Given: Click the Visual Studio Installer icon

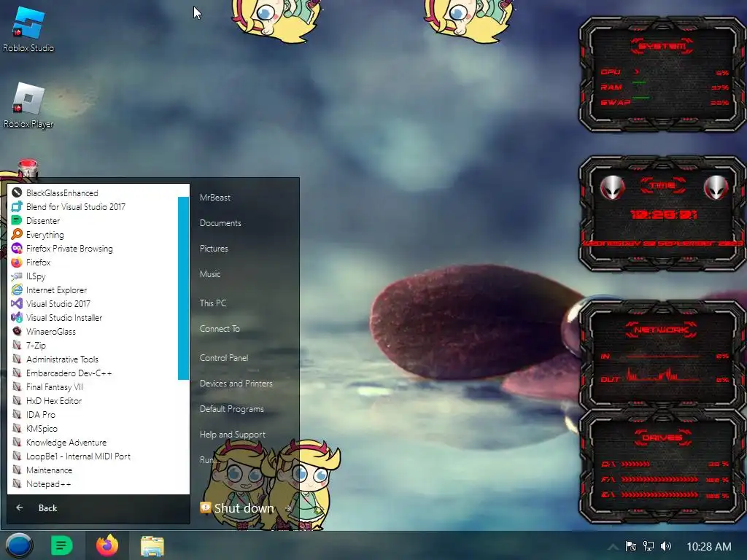Looking at the screenshot, I should 17,317.
